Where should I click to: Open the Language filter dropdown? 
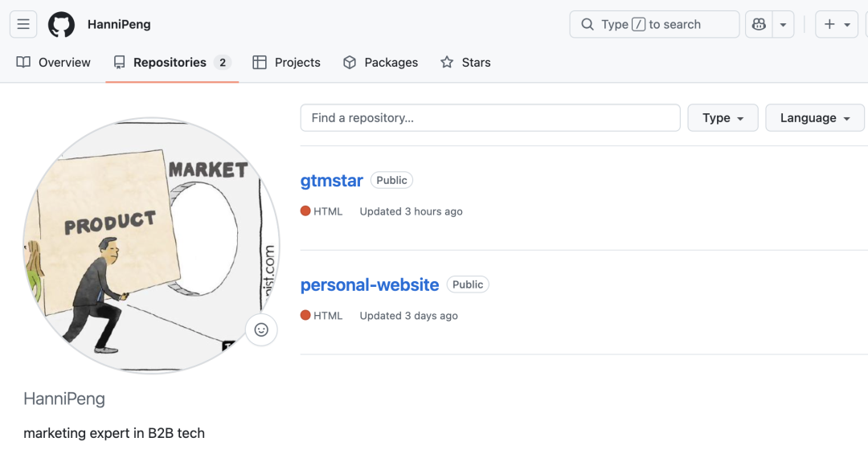814,118
